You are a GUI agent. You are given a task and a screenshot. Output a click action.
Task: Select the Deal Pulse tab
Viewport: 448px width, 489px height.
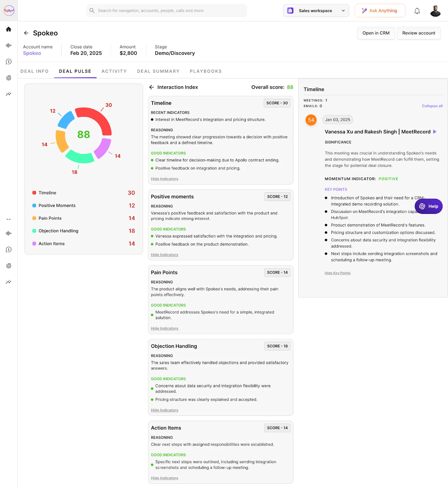tap(75, 71)
